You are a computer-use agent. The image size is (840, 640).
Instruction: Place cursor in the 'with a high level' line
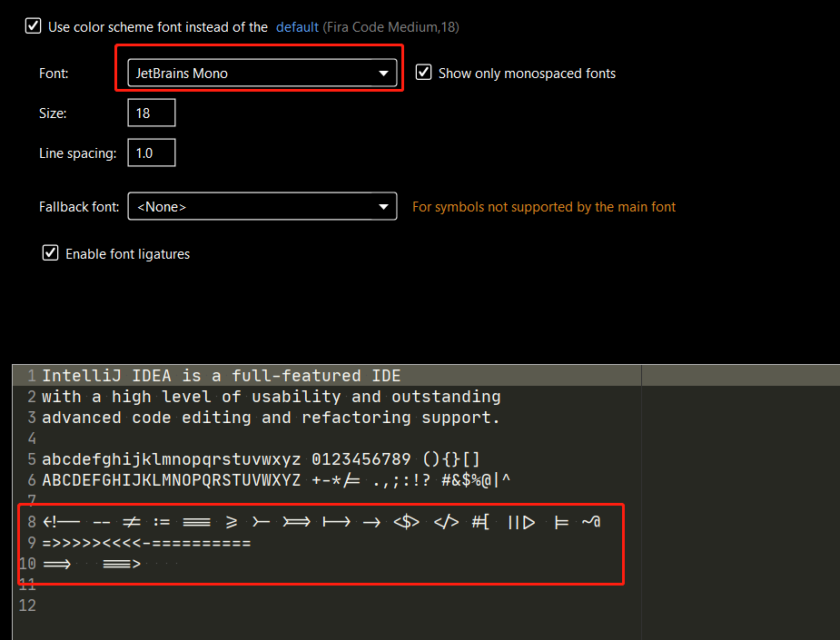[x=271, y=397]
